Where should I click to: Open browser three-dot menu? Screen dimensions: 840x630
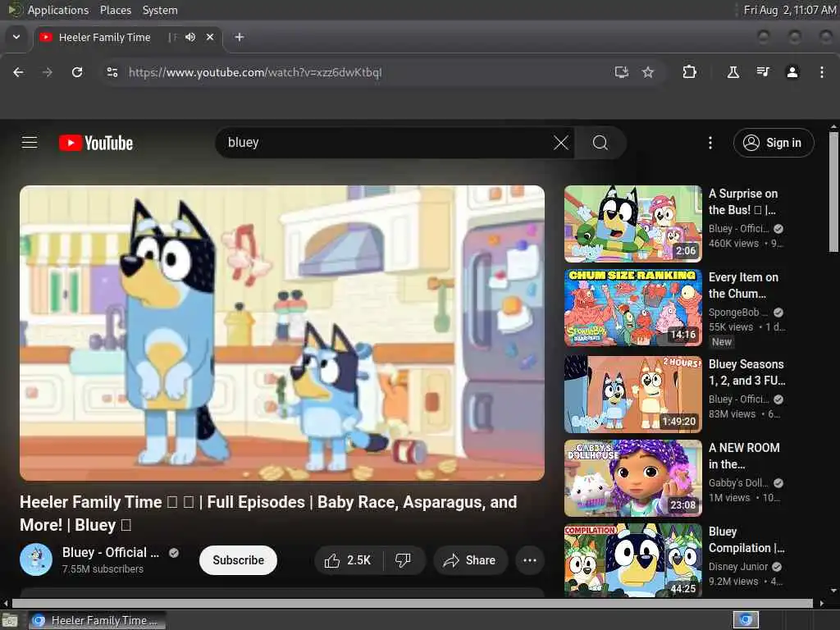822,72
